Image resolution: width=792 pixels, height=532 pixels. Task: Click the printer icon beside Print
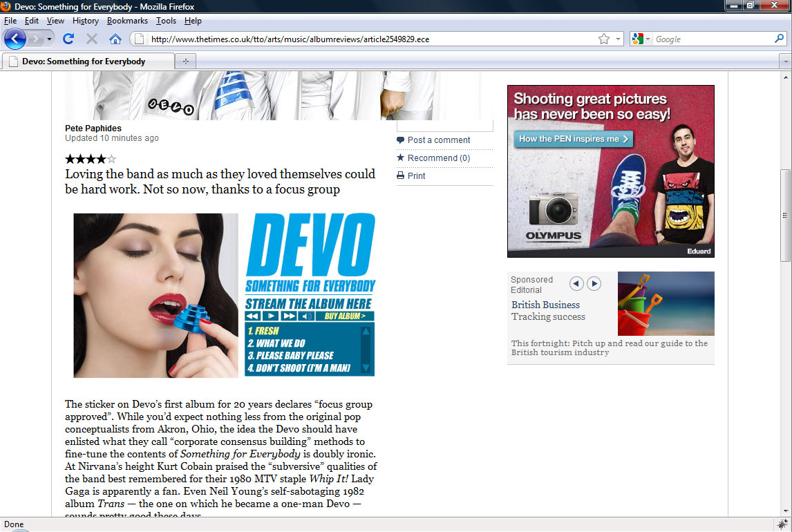(x=401, y=175)
